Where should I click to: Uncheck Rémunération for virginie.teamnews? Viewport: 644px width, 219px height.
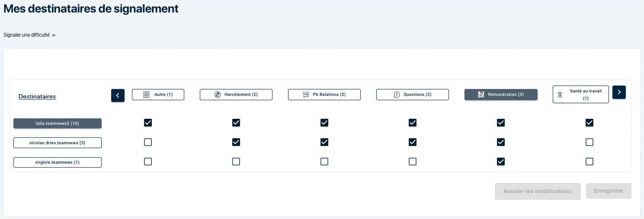tap(501, 162)
